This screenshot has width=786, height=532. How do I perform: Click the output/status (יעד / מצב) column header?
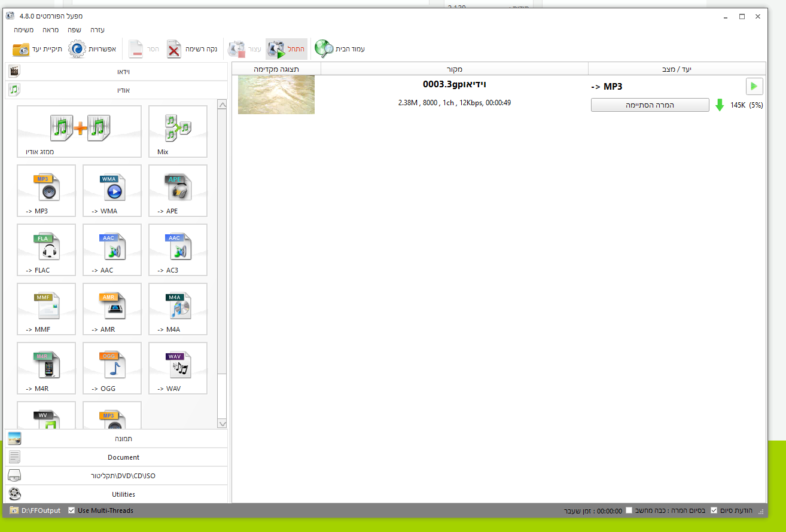(x=677, y=69)
